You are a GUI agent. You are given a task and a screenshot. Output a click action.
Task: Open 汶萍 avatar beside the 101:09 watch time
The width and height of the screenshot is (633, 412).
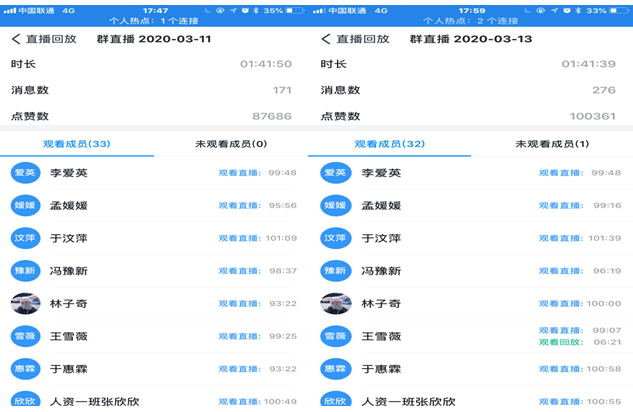coord(25,238)
